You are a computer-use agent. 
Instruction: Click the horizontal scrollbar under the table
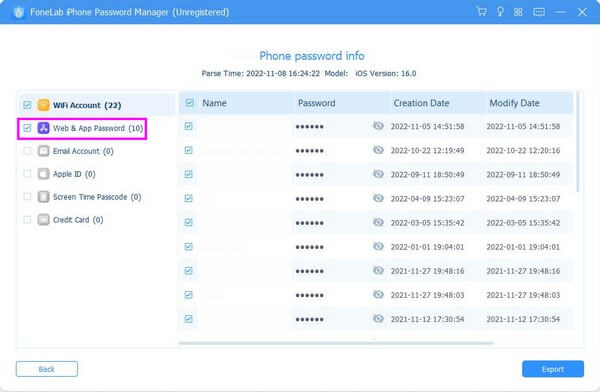point(336,343)
